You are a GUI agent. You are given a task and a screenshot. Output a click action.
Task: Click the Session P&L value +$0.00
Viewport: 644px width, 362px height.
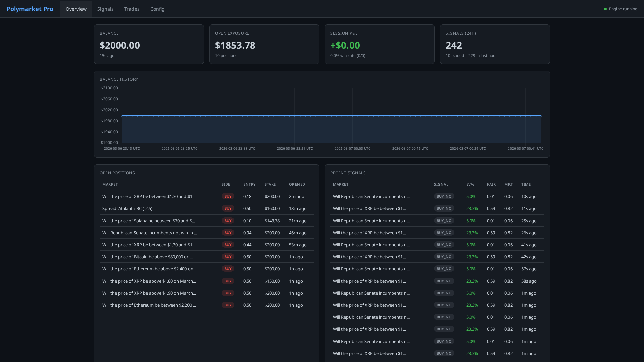(345, 45)
